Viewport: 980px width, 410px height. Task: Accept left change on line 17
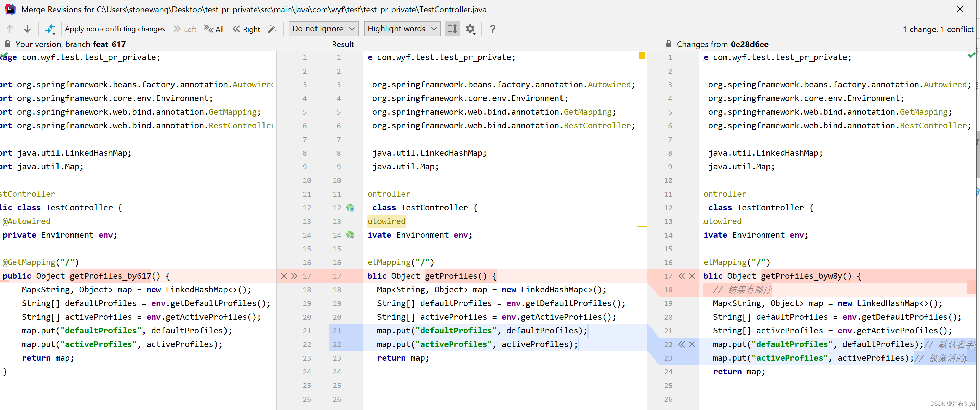(294, 276)
